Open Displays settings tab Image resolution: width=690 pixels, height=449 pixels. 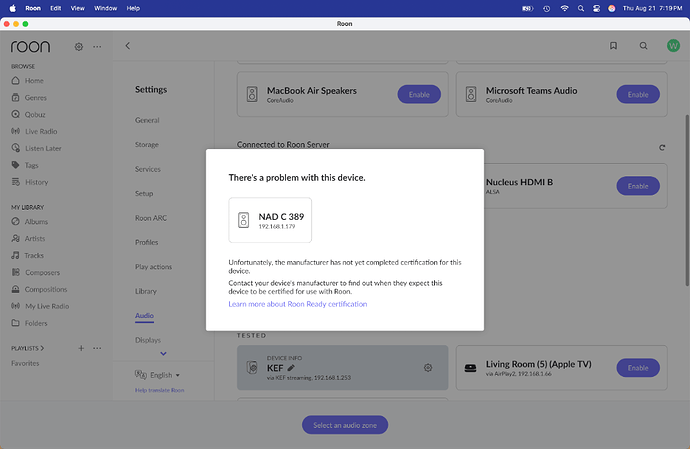(147, 340)
